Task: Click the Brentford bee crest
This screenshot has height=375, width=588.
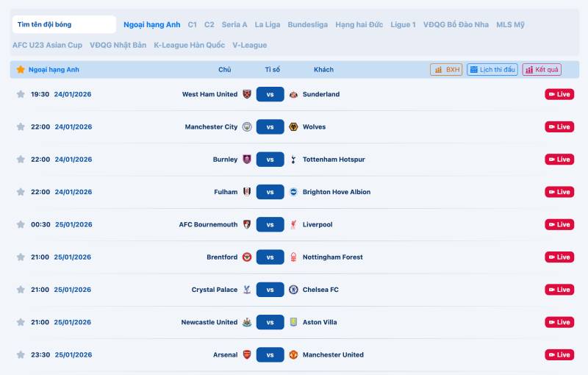Action: 247,257
